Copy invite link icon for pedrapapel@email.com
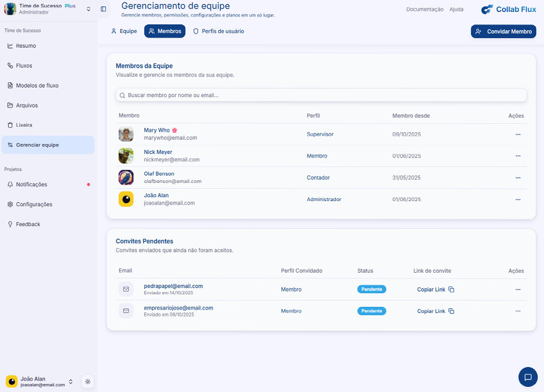 click(451, 290)
